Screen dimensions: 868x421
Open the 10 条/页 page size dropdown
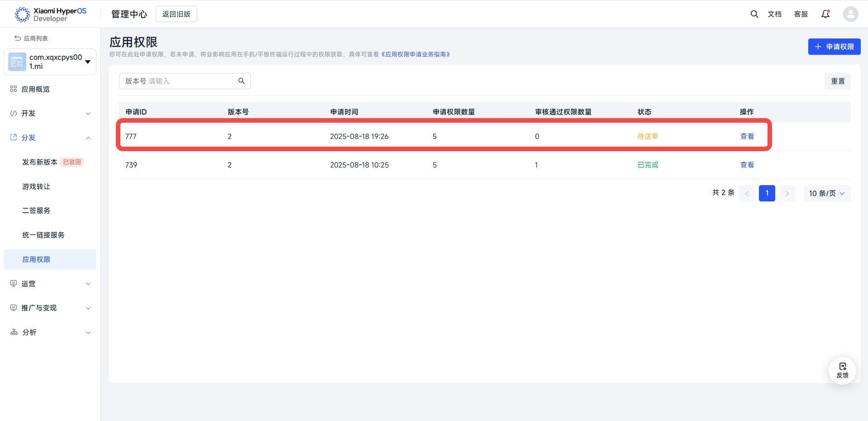point(826,193)
